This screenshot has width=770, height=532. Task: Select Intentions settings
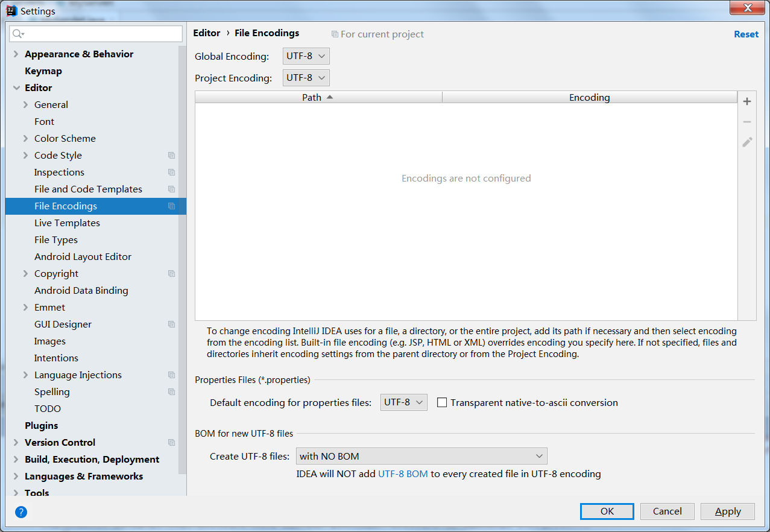(x=56, y=358)
